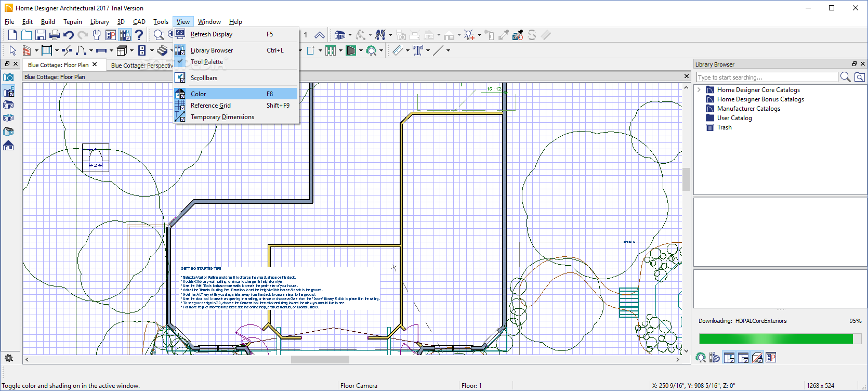Viewport: 868px width, 391px height.
Task: Click the Save floppy disk icon
Action: tap(40, 35)
